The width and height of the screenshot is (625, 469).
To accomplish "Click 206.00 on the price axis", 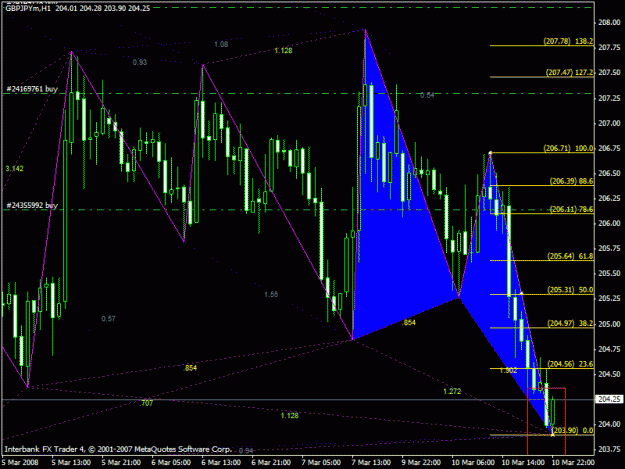I will tap(609, 223).
